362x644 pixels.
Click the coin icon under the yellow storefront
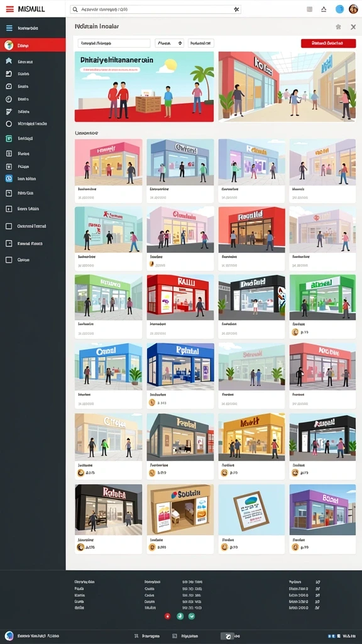224,473
